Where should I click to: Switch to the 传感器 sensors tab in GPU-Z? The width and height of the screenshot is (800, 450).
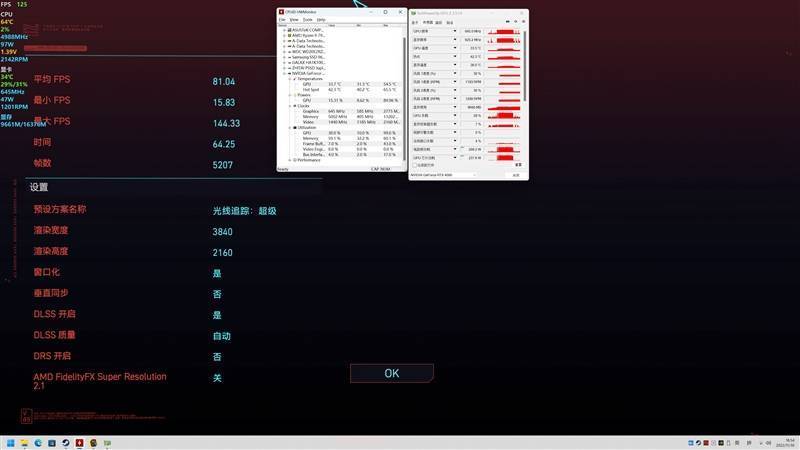pos(428,22)
